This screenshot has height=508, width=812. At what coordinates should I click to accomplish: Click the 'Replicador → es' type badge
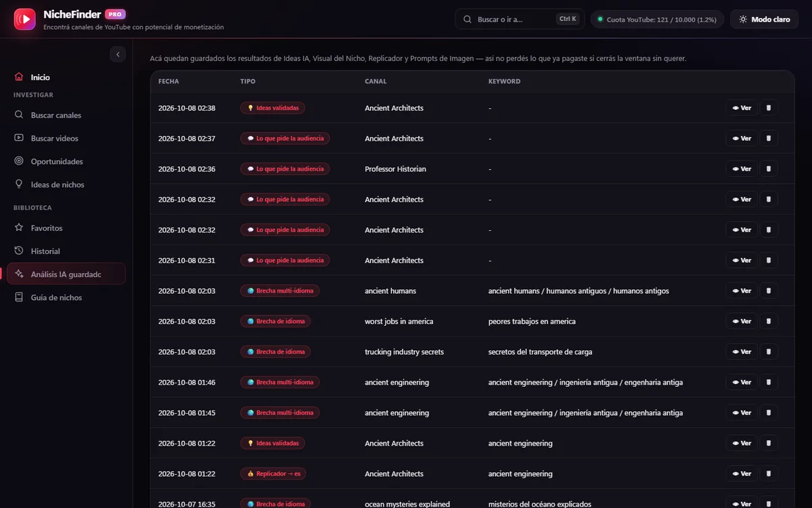(273, 473)
